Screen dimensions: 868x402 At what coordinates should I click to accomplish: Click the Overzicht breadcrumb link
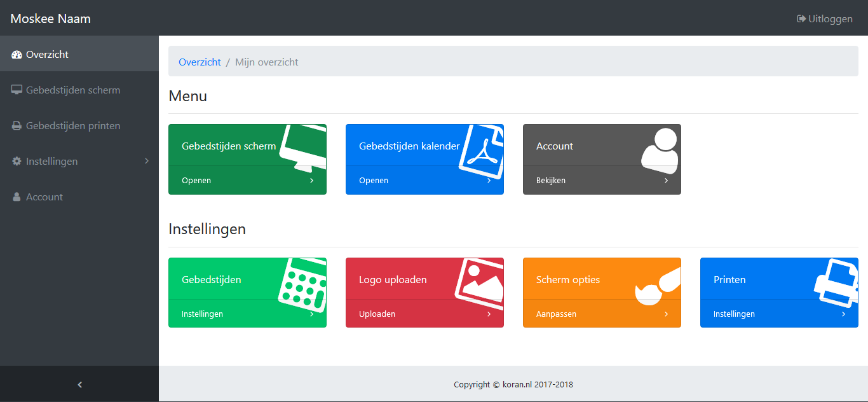click(x=200, y=62)
